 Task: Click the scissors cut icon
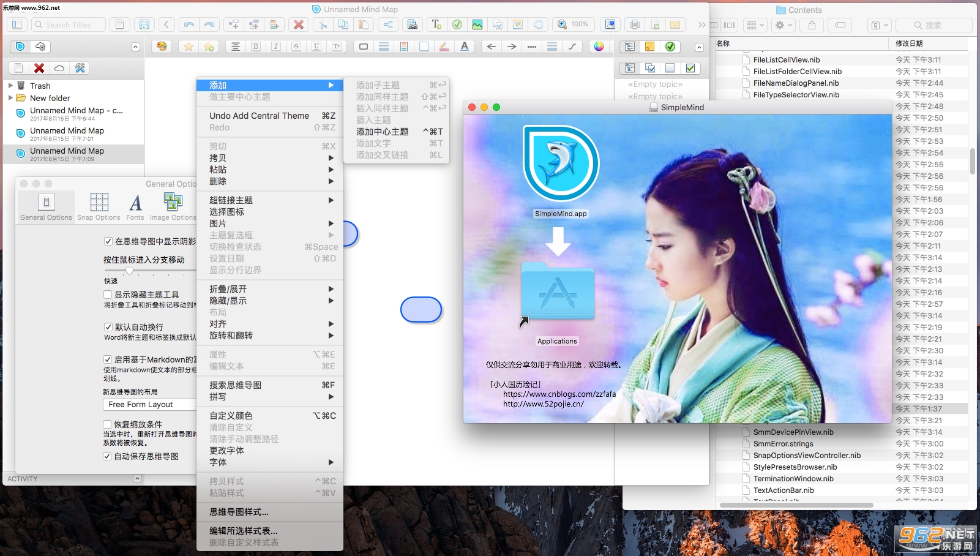(x=323, y=24)
